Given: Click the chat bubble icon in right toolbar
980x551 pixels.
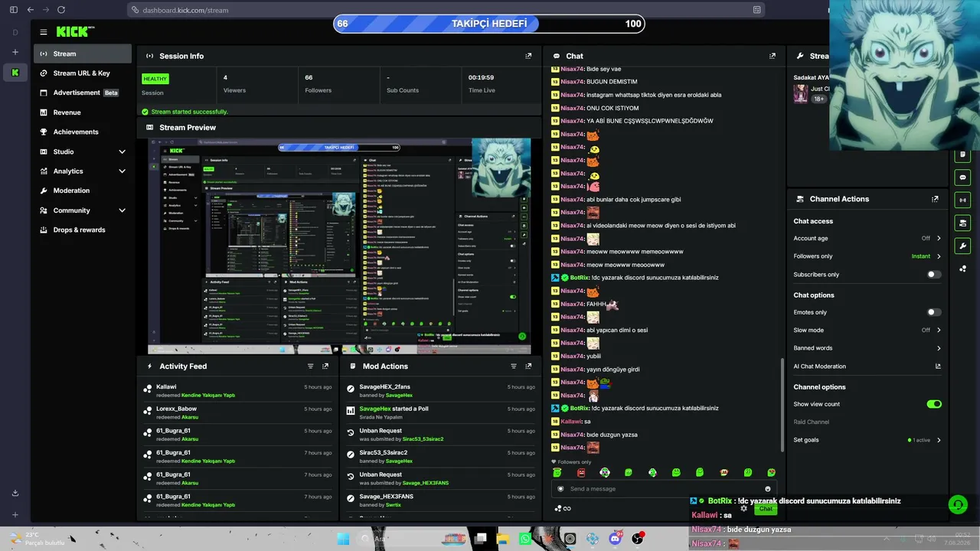Looking at the screenshot, I should click(x=963, y=178).
